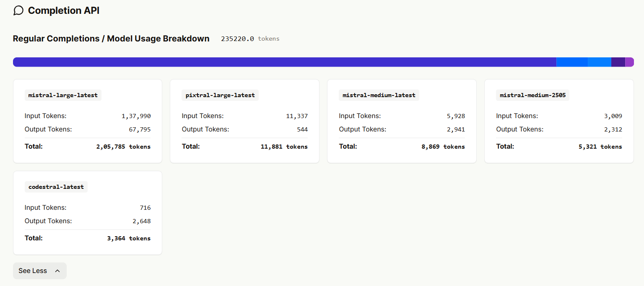644x286 pixels.
Task: Select the dark purple mistral-medium-2505 bar segment
Action: (x=618, y=62)
